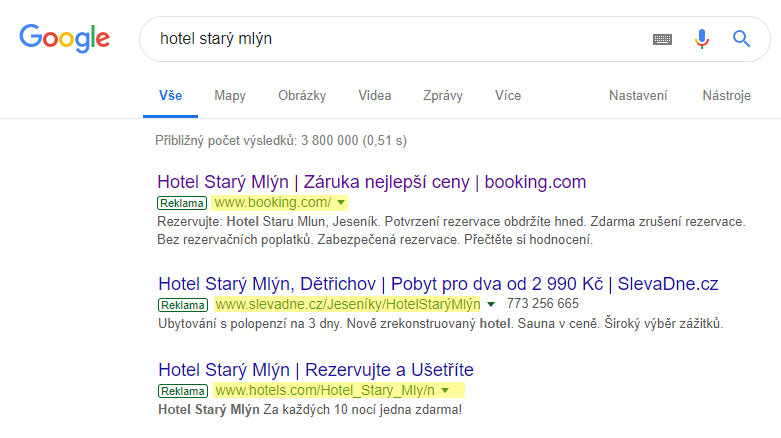
Task: Select the Vše tab
Action: [x=170, y=96]
